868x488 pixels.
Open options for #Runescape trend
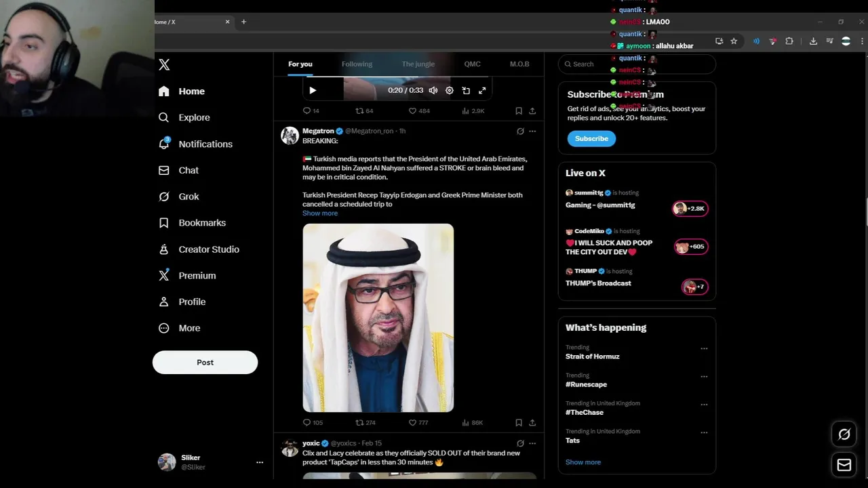(x=704, y=376)
